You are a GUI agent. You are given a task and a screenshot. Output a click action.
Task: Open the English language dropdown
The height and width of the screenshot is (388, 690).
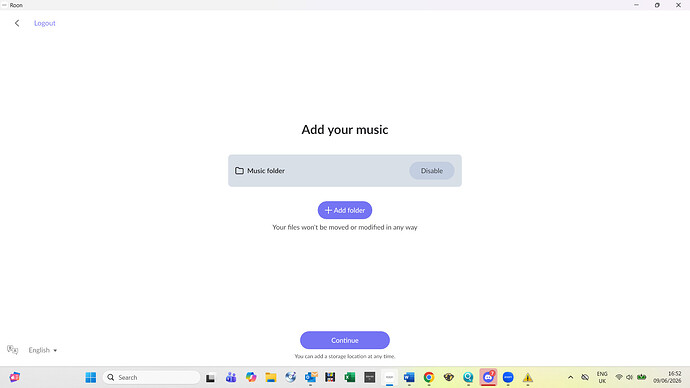coord(43,350)
